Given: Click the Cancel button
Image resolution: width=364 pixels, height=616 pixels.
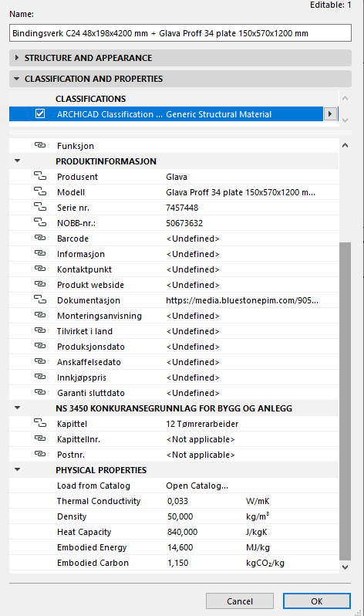Looking at the screenshot, I should point(240,601).
